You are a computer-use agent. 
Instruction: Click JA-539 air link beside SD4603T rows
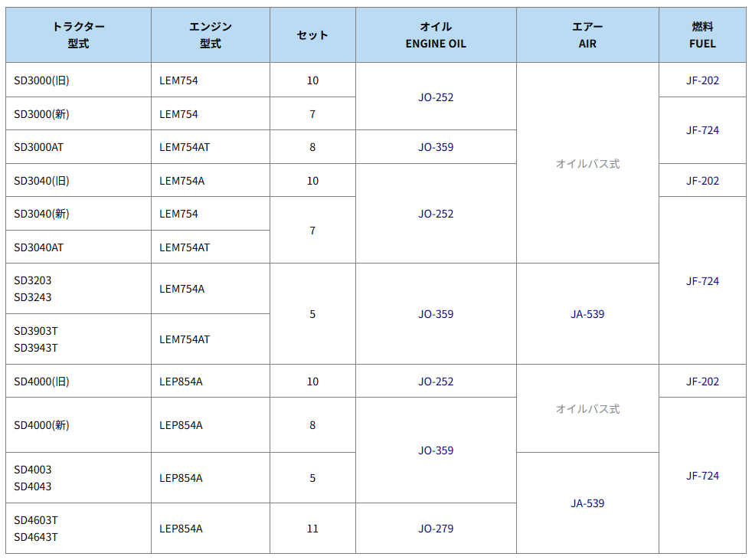[587, 503]
